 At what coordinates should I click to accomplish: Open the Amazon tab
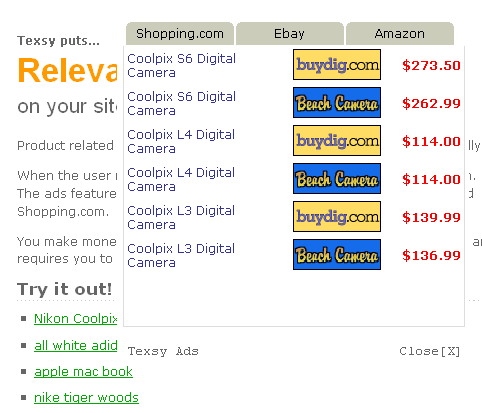click(x=400, y=34)
